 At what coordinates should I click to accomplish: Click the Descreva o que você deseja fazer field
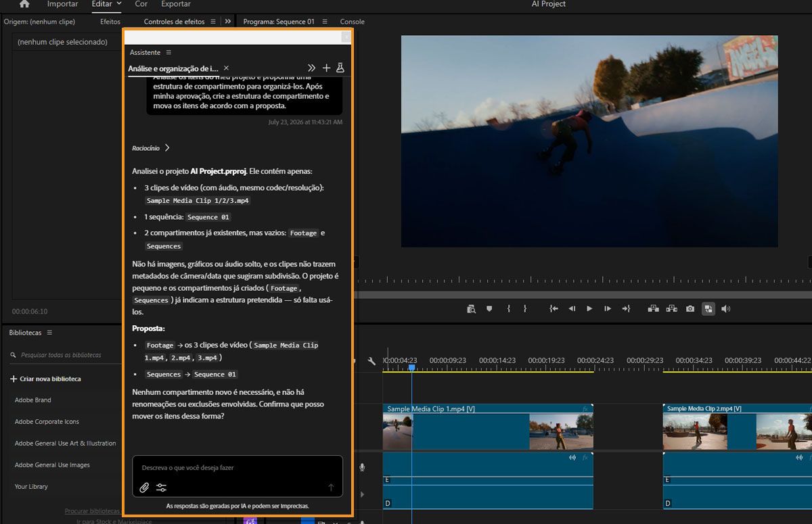pos(238,467)
